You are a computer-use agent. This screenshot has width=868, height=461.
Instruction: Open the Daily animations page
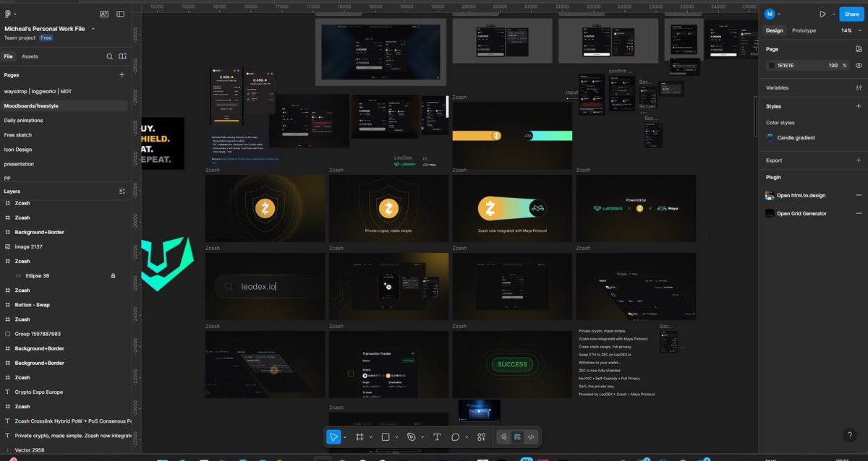tap(23, 121)
